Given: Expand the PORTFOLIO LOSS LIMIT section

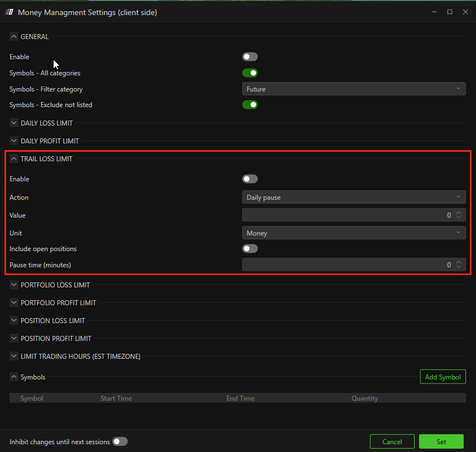Looking at the screenshot, I should (14, 285).
